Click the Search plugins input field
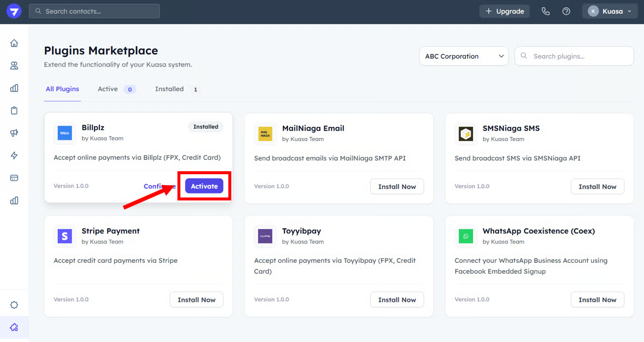 (574, 56)
